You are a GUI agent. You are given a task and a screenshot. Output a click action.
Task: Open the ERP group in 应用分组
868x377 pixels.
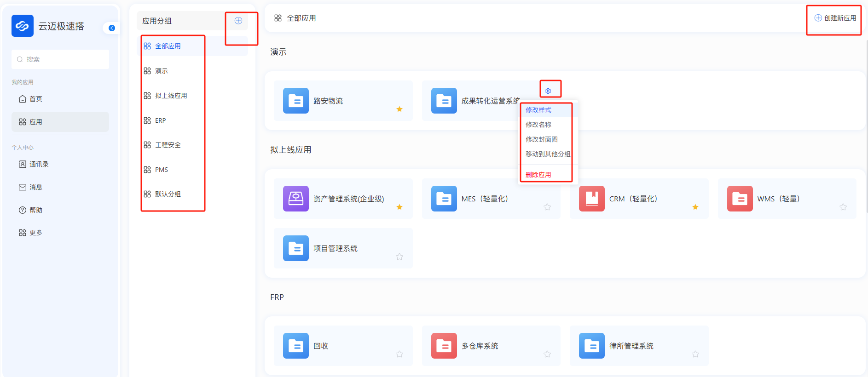160,120
